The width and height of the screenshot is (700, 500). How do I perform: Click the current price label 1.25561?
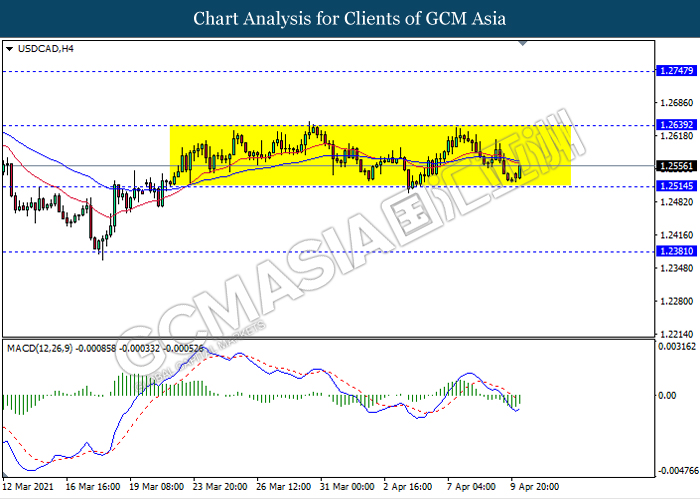pyautogui.click(x=676, y=166)
